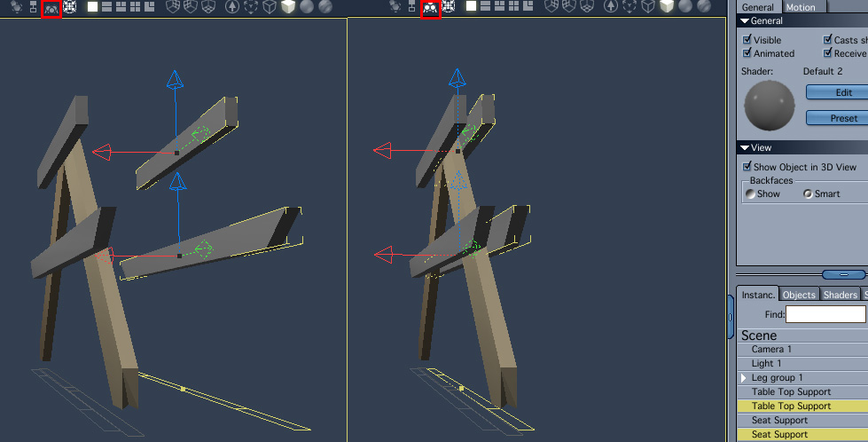Select the Smart backfaces radio button
This screenshot has height=442, width=868.
click(x=809, y=193)
